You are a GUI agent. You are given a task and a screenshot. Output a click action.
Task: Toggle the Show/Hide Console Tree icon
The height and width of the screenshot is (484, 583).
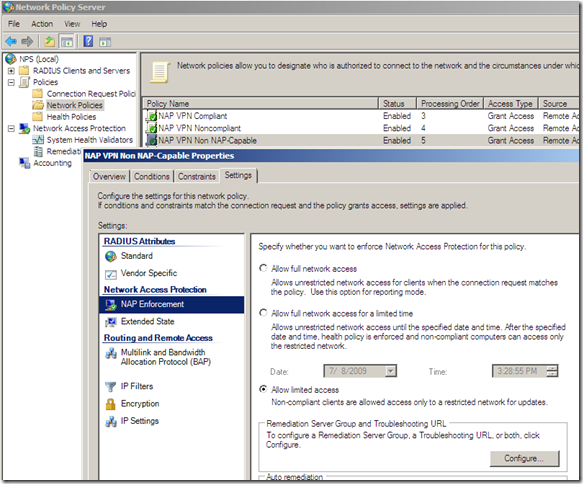point(67,42)
